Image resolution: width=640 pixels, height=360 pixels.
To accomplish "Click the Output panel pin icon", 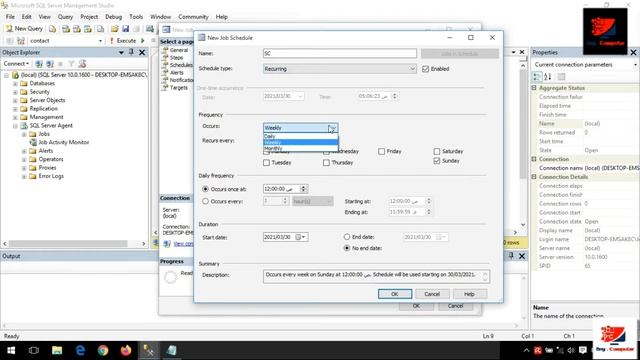I will pos(511,256).
